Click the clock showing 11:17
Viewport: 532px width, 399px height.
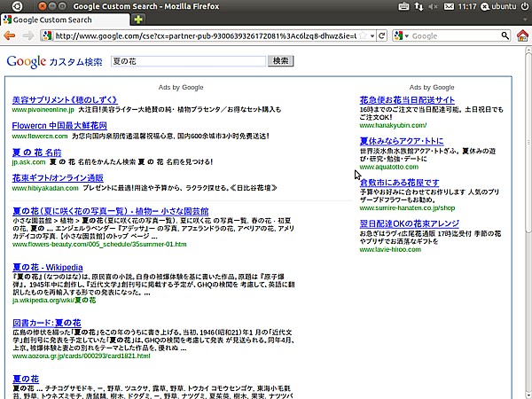[467, 6]
